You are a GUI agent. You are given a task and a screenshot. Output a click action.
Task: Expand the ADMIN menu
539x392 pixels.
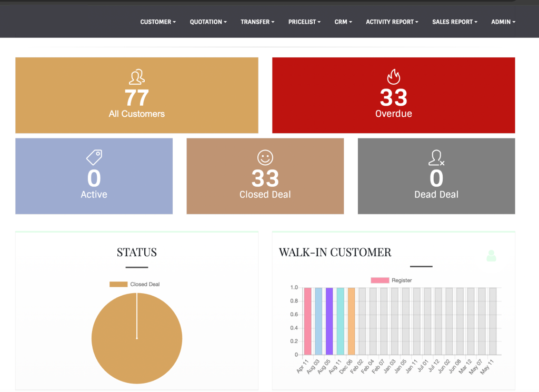pyautogui.click(x=503, y=22)
